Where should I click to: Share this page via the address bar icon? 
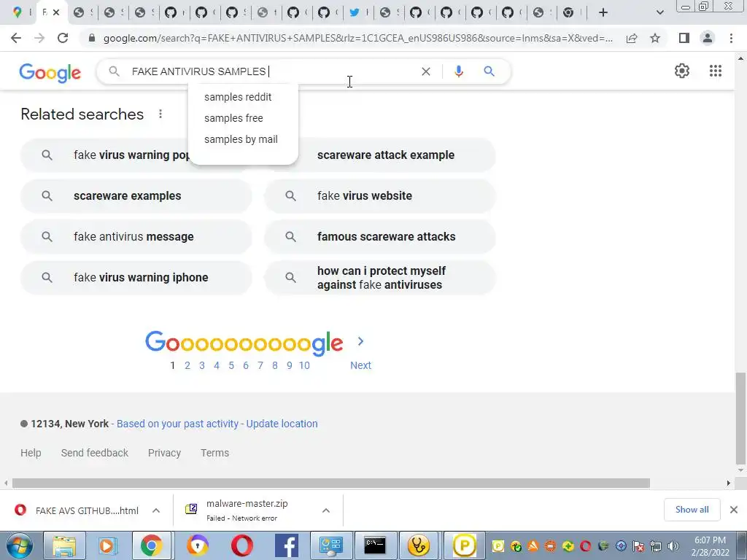(x=632, y=38)
